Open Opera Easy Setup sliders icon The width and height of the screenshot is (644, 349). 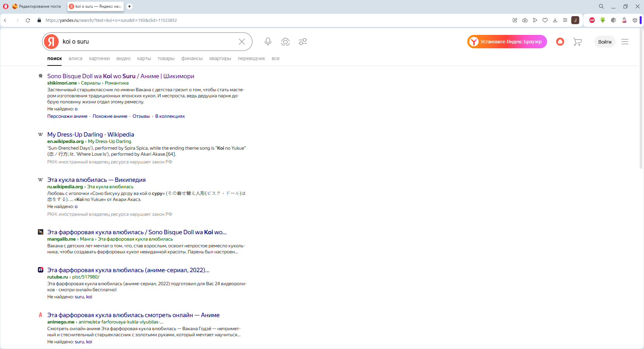[565, 20]
